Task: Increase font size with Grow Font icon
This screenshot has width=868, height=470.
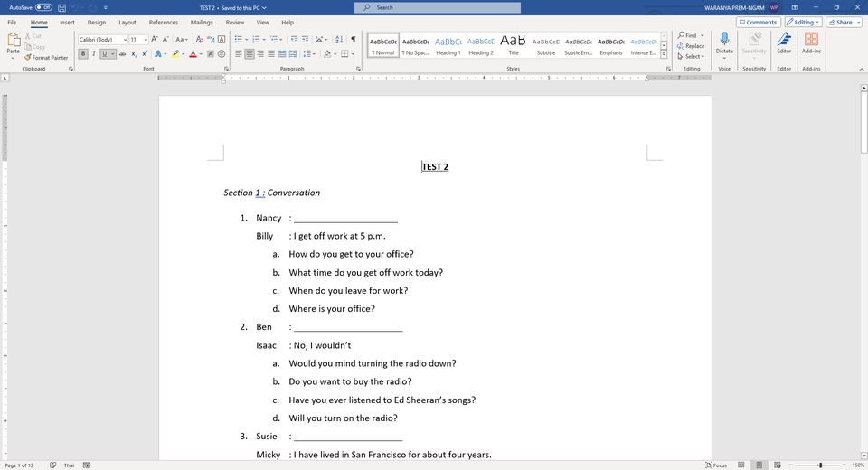Action: [155, 39]
